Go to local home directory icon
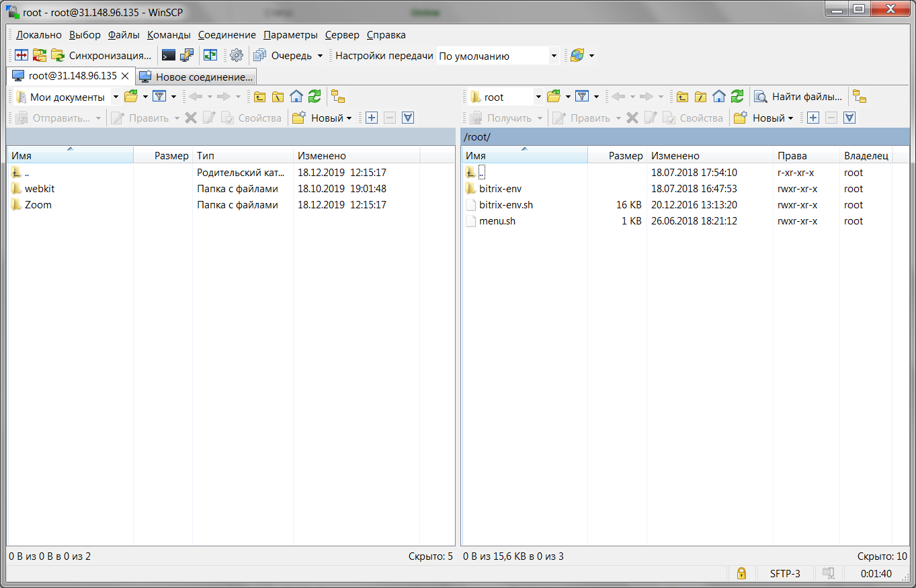 (296, 97)
